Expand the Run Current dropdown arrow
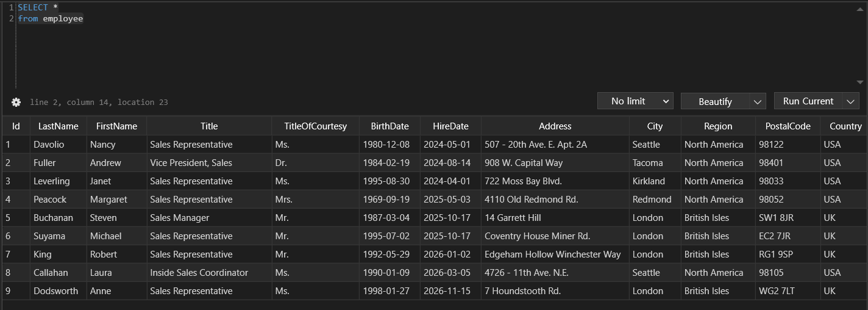 pyautogui.click(x=850, y=101)
